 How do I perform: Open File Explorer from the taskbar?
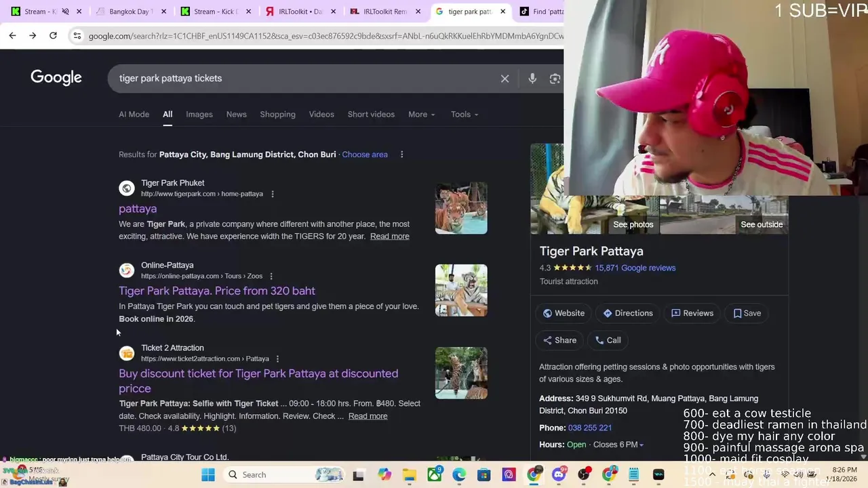(x=410, y=474)
